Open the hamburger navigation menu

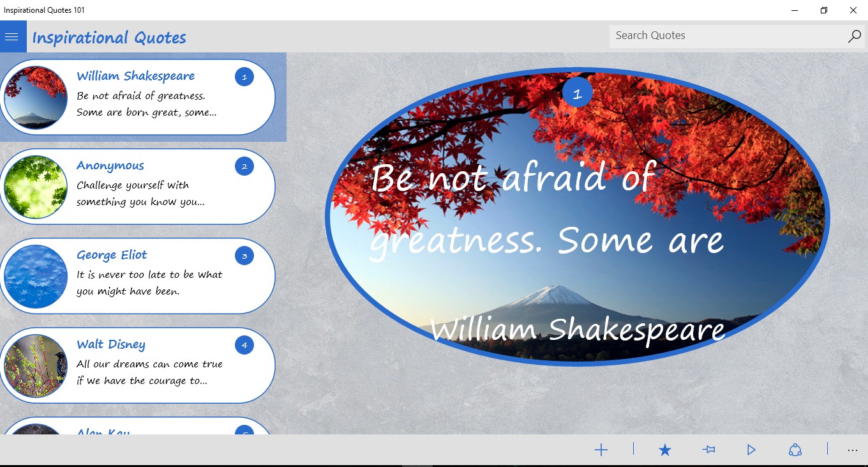point(13,36)
